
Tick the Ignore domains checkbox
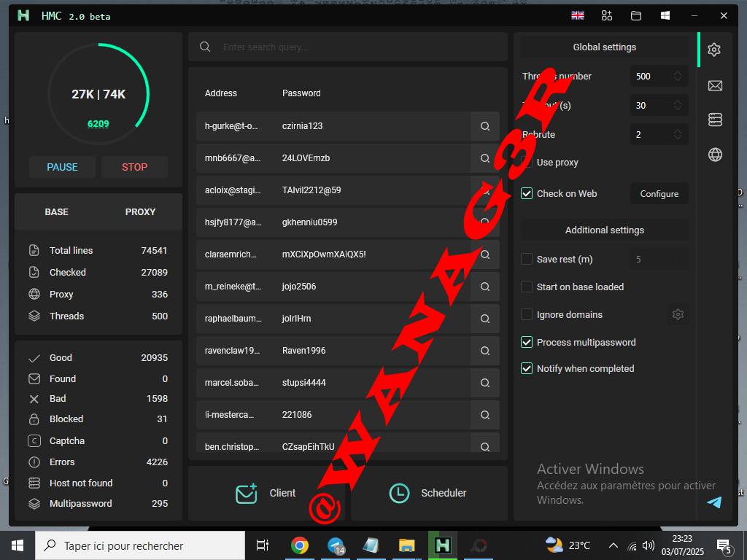click(x=527, y=314)
